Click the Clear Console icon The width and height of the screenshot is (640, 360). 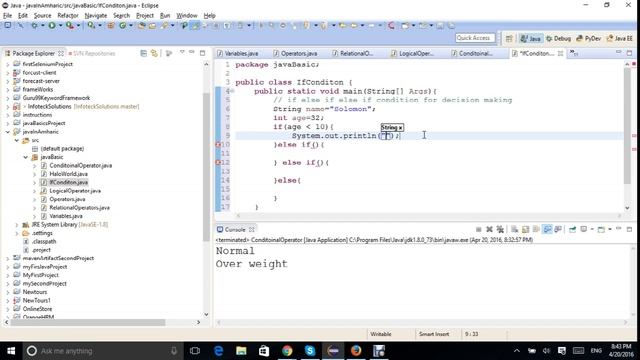(x=514, y=229)
